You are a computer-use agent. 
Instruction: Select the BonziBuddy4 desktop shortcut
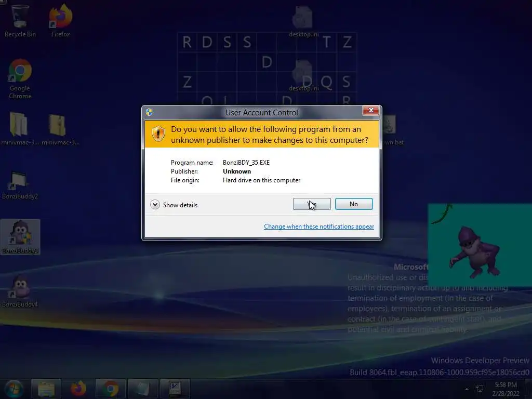[x=20, y=291]
